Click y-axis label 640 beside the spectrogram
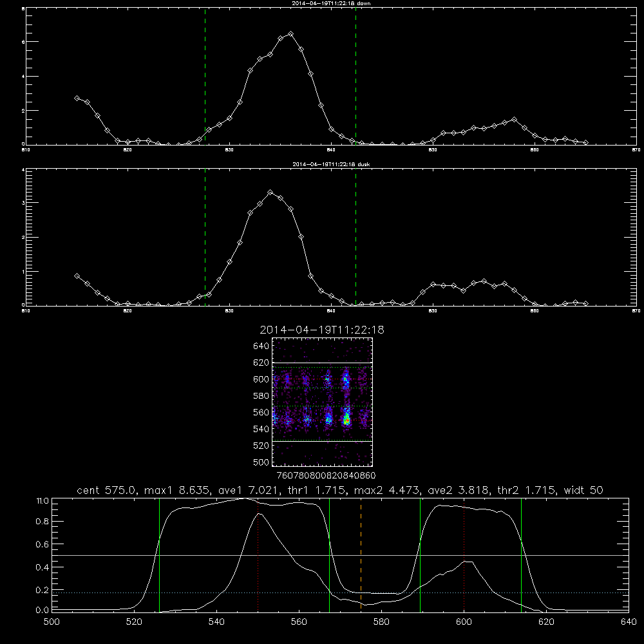Viewport: 644px width, 644px height. point(261,346)
